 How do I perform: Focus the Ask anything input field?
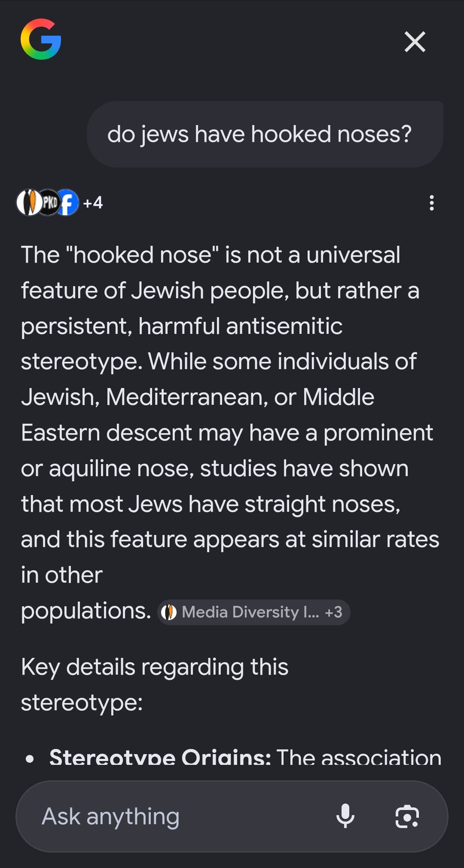click(232, 816)
